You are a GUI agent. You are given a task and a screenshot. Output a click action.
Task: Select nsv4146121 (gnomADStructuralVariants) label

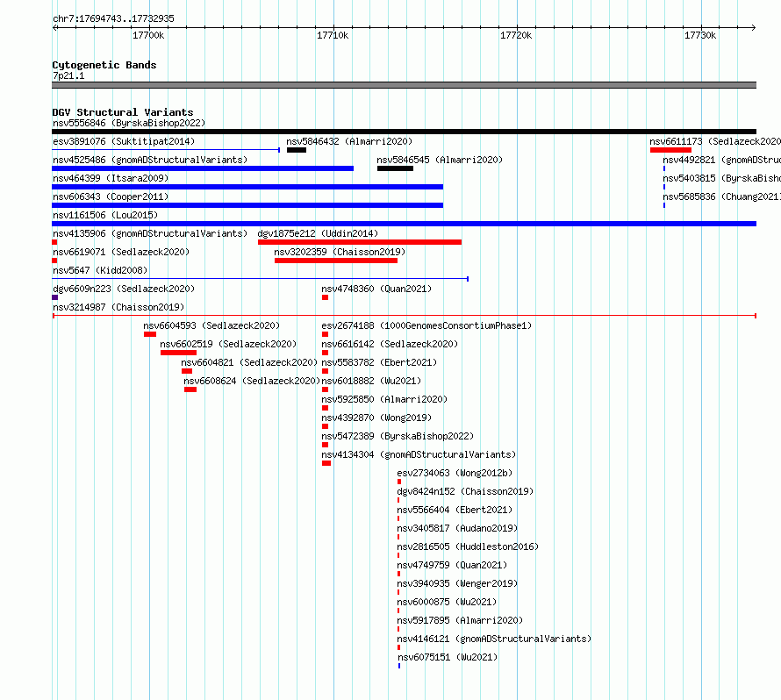tap(494, 639)
